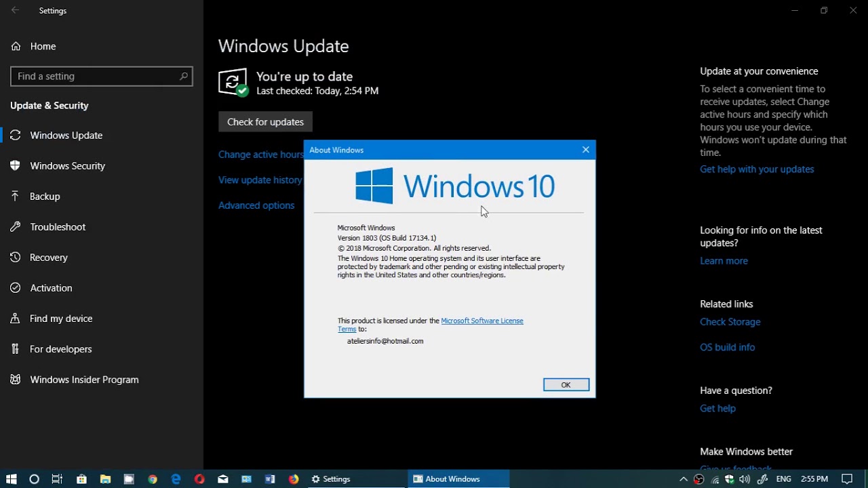This screenshot has width=868, height=488.
Task: Click the Troubleshoot wrench icon
Action: pos(16,226)
